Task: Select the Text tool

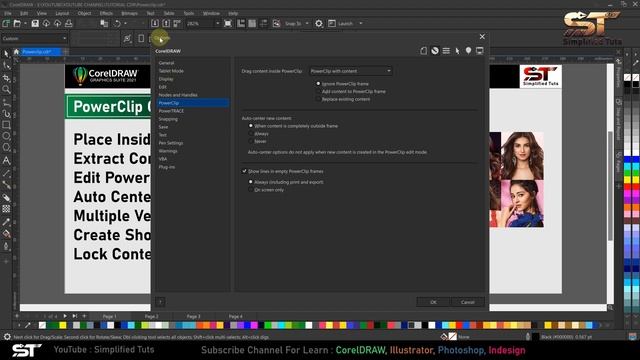Action: [6, 160]
